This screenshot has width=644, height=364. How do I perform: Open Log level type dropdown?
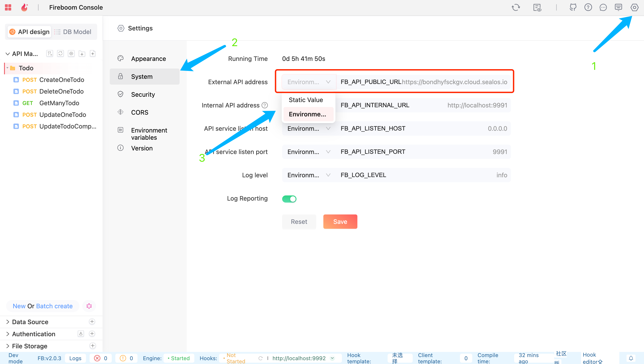[309, 175]
